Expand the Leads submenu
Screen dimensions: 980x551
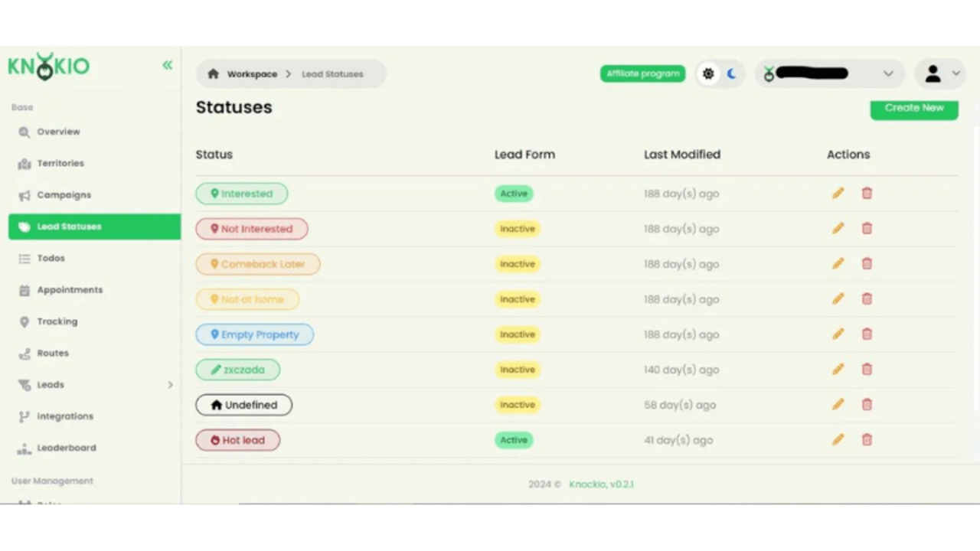(170, 385)
